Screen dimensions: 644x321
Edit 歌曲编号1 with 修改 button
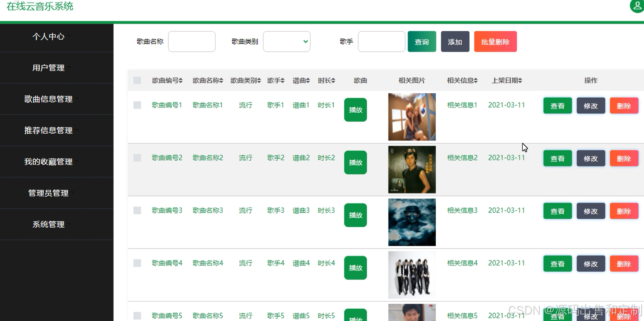(591, 106)
